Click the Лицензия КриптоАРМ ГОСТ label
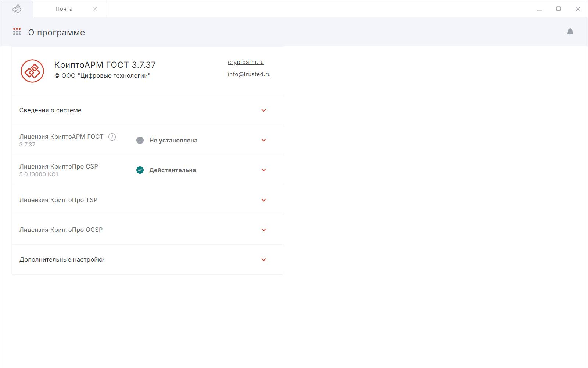 [61, 137]
